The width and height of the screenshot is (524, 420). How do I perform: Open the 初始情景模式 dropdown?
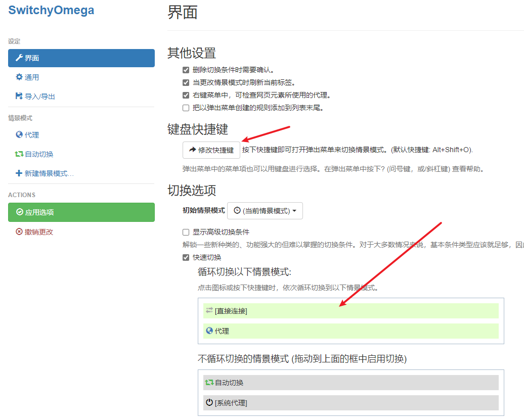click(x=265, y=211)
